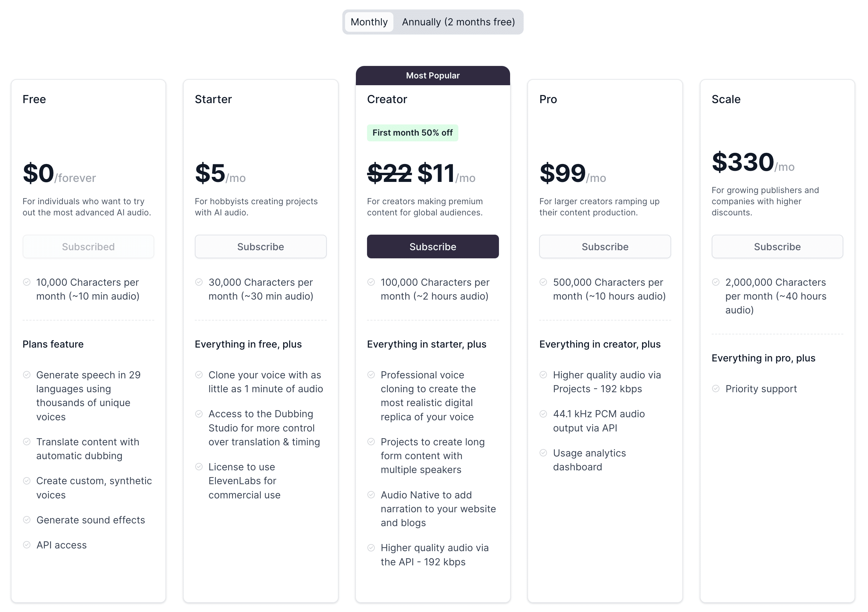Image resolution: width=868 pixels, height=612 pixels.
Task: Click checkmark icon beside Audio Native feature
Action: [x=371, y=495]
